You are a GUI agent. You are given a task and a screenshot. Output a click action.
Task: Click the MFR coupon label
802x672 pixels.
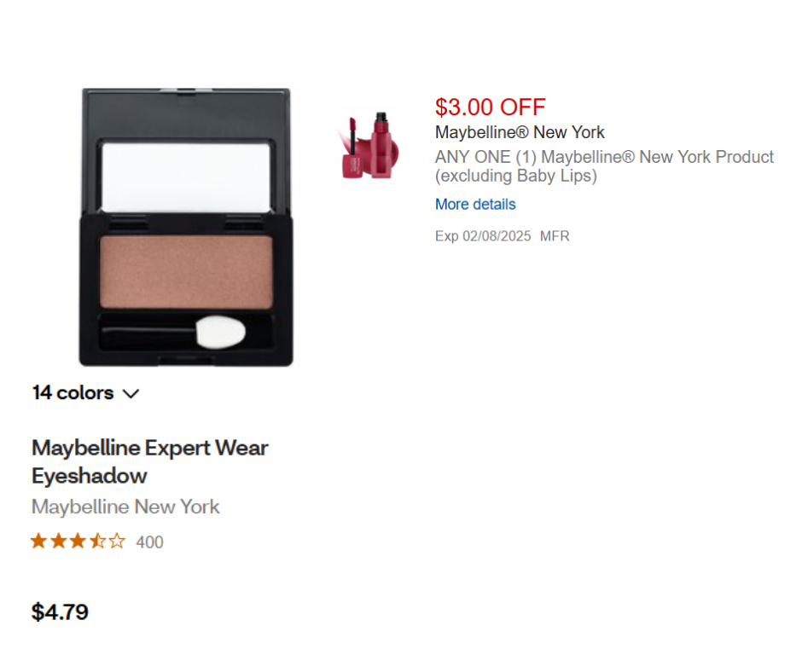555,236
